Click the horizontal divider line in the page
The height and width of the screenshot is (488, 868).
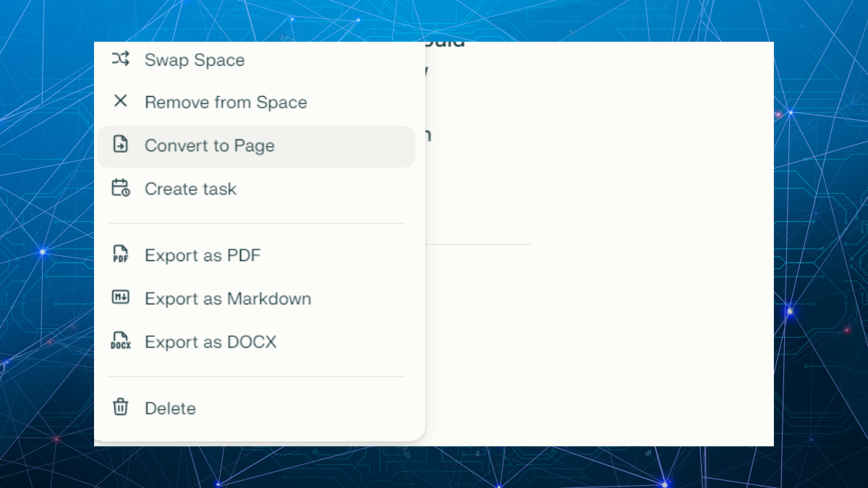pos(477,244)
